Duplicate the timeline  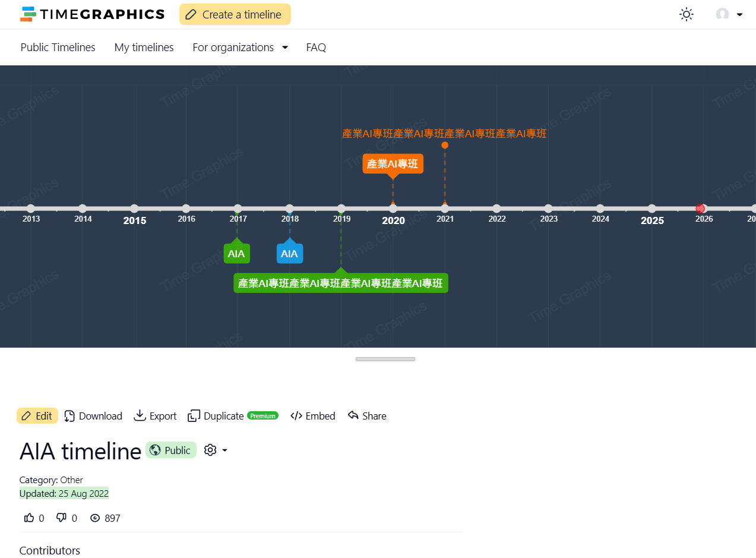pyautogui.click(x=216, y=416)
